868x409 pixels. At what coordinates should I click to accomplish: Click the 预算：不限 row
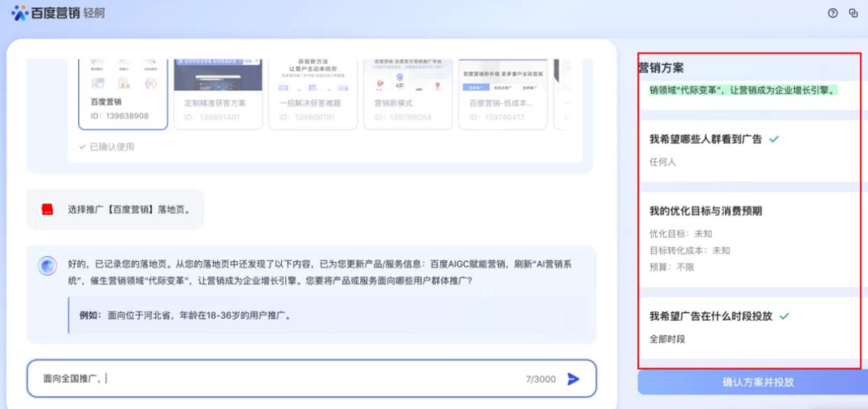coord(671,267)
